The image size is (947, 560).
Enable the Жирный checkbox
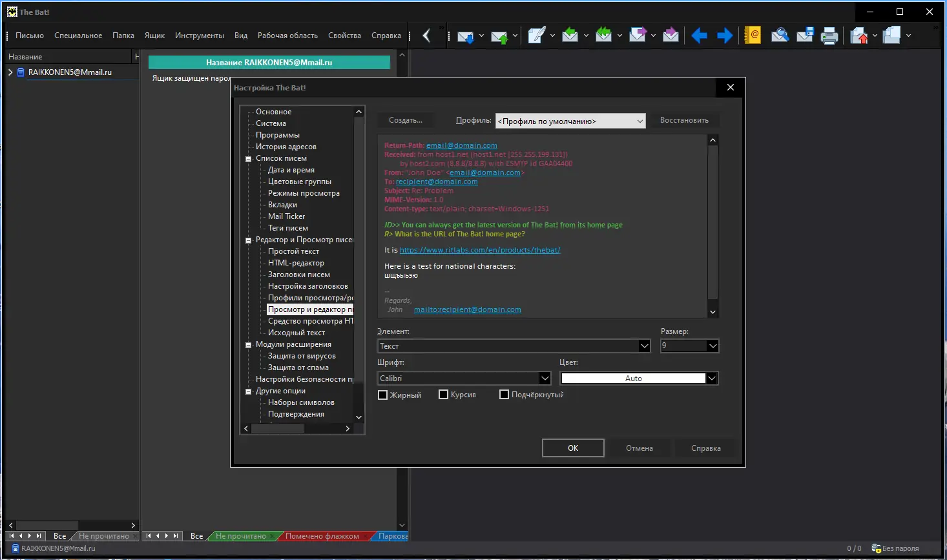pyautogui.click(x=382, y=395)
